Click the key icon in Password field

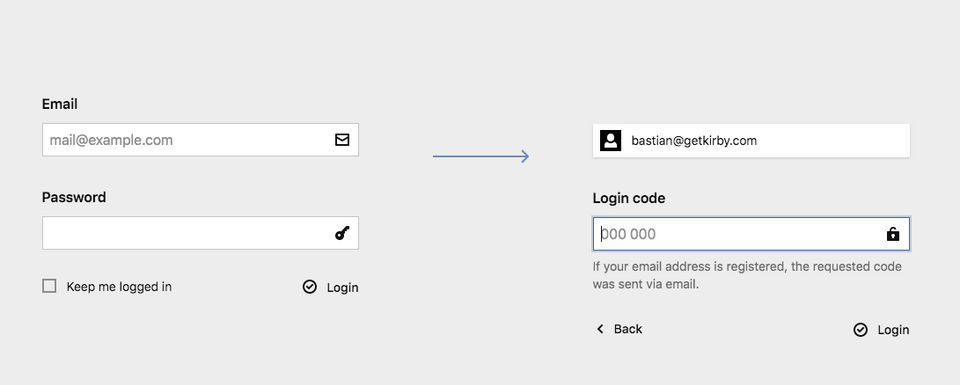click(x=342, y=233)
